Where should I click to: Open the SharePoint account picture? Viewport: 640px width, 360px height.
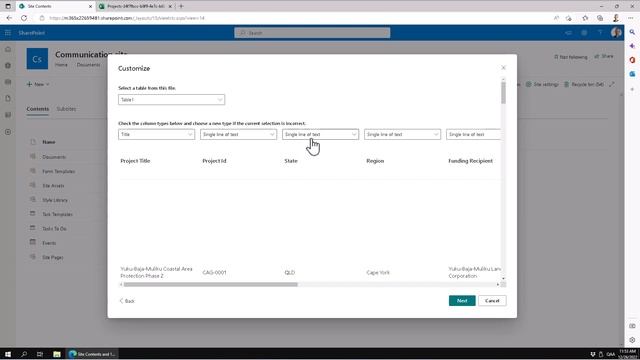[x=616, y=33]
